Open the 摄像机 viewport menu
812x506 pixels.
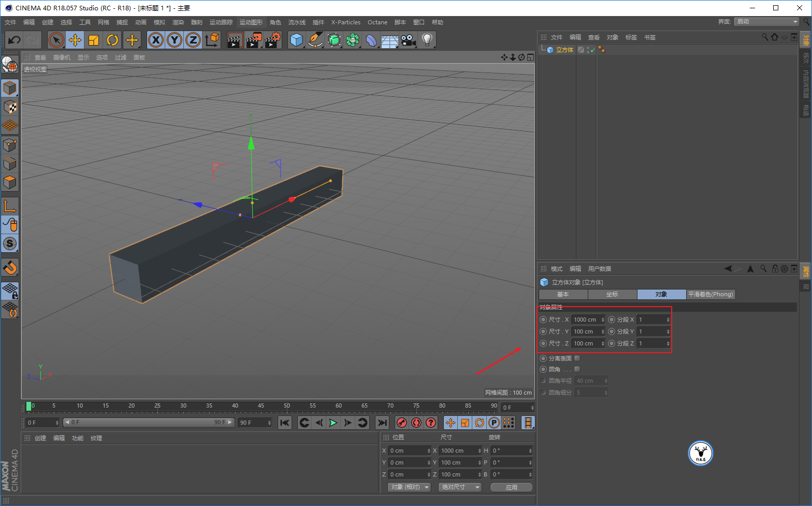point(62,57)
